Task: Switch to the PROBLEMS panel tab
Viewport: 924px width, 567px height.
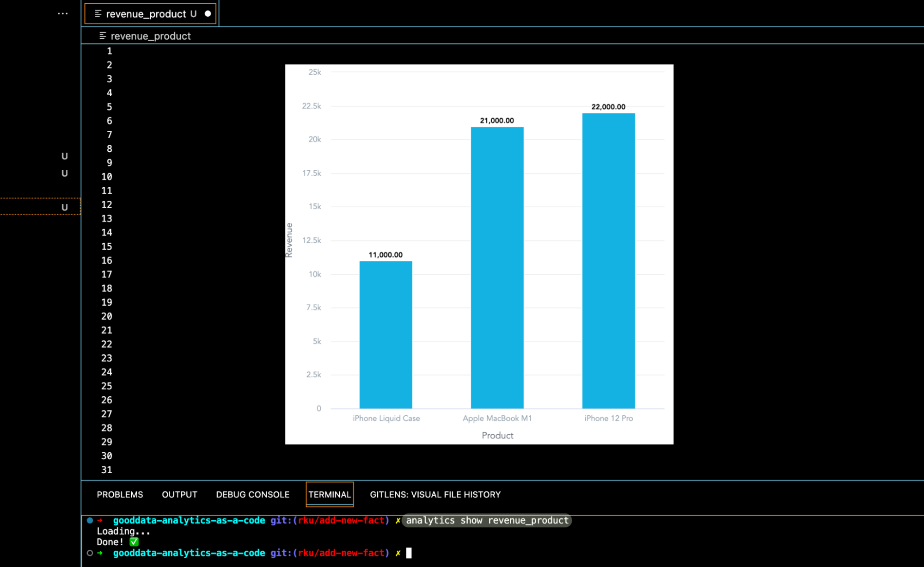Action: 120,494
